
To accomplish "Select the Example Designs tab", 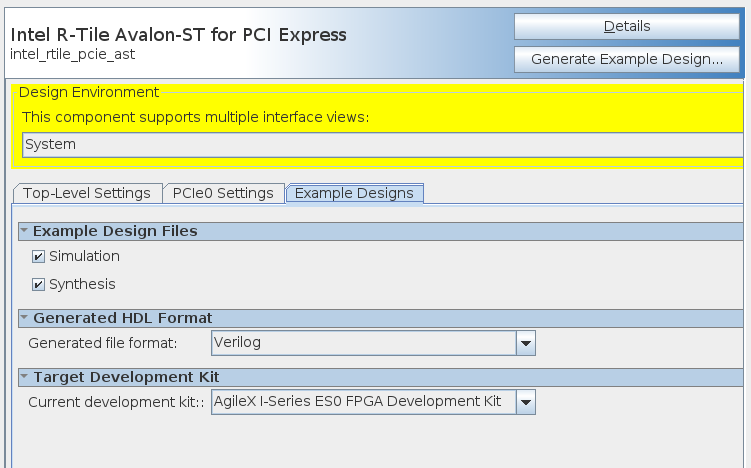I will tap(354, 193).
